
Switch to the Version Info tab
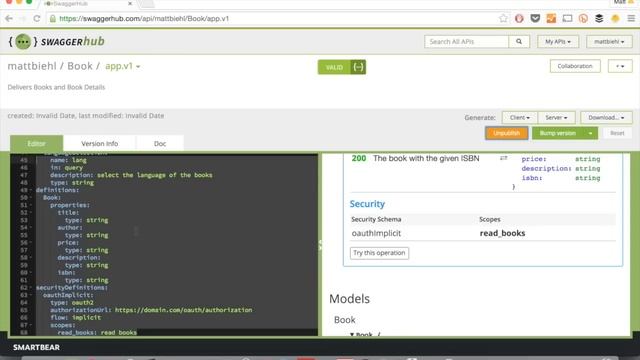point(100,144)
